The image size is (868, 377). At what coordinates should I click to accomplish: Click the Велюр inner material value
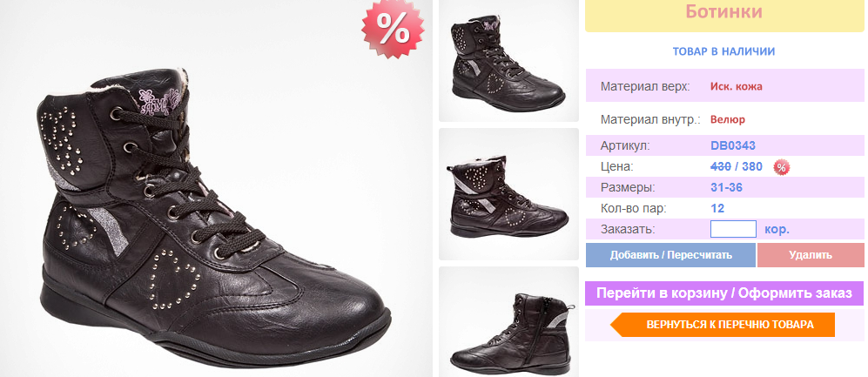pyautogui.click(x=728, y=119)
